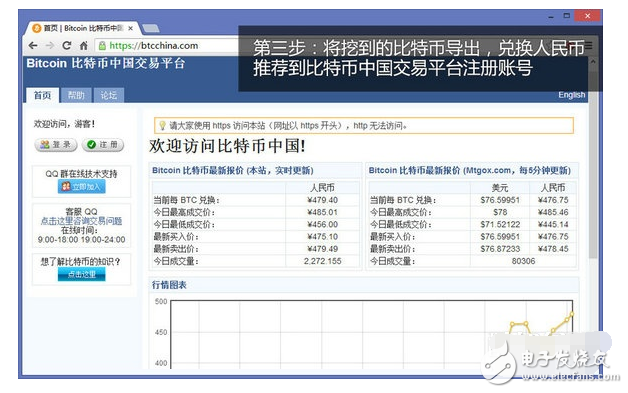Select the Bitcoin 比特币中国 browser tab
The width and height of the screenshot is (628, 393).
[83, 28]
